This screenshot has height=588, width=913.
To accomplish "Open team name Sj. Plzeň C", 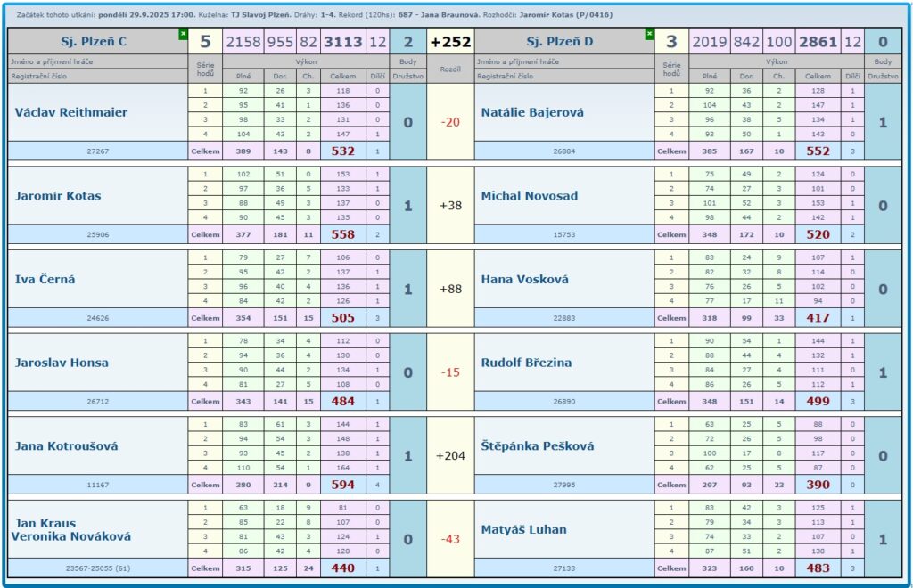I will pos(94,41).
